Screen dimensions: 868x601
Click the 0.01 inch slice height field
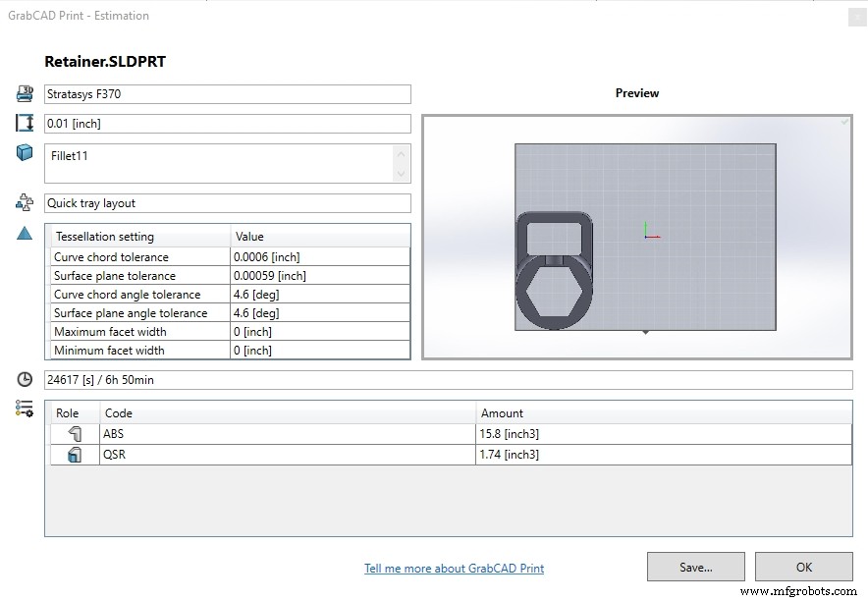point(228,123)
